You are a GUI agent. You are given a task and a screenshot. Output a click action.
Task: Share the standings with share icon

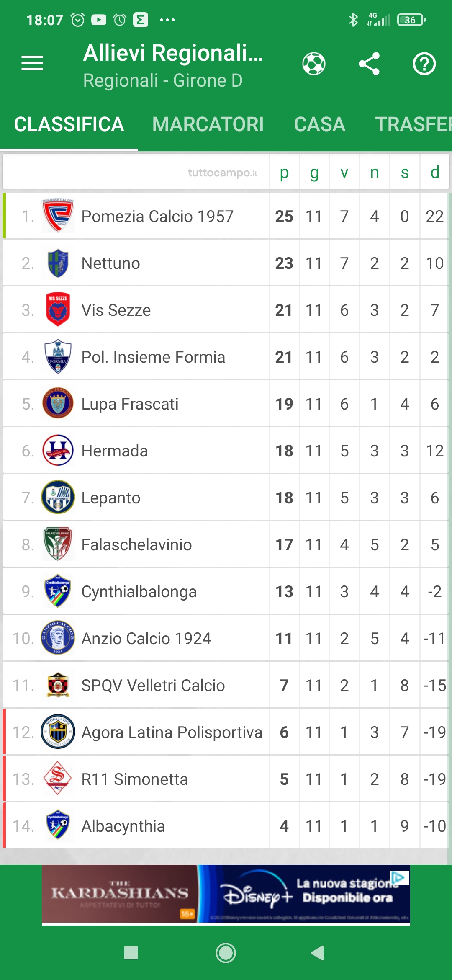click(x=369, y=64)
